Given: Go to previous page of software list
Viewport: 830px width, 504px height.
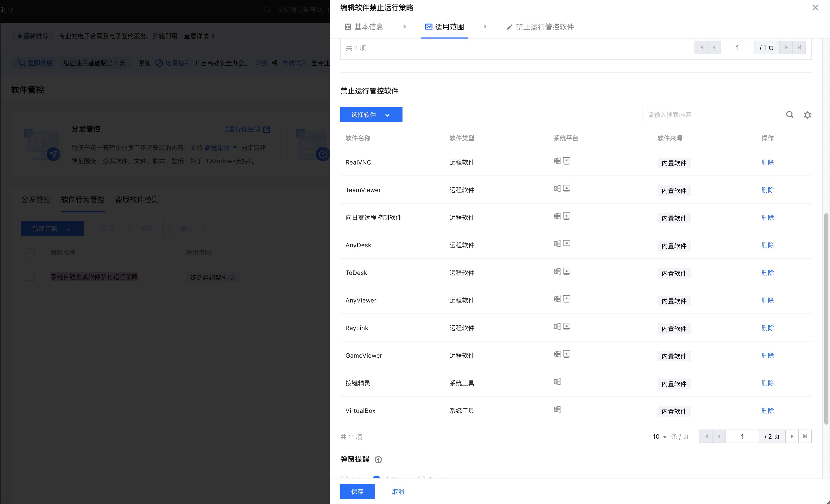Looking at the screenshot, I should tap(719, 436).
